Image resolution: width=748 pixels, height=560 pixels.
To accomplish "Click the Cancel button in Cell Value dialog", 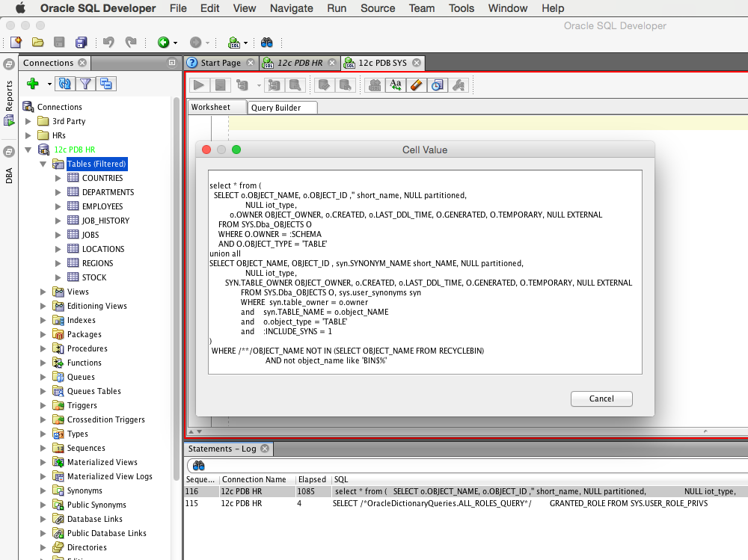I will tap(601, 399).
